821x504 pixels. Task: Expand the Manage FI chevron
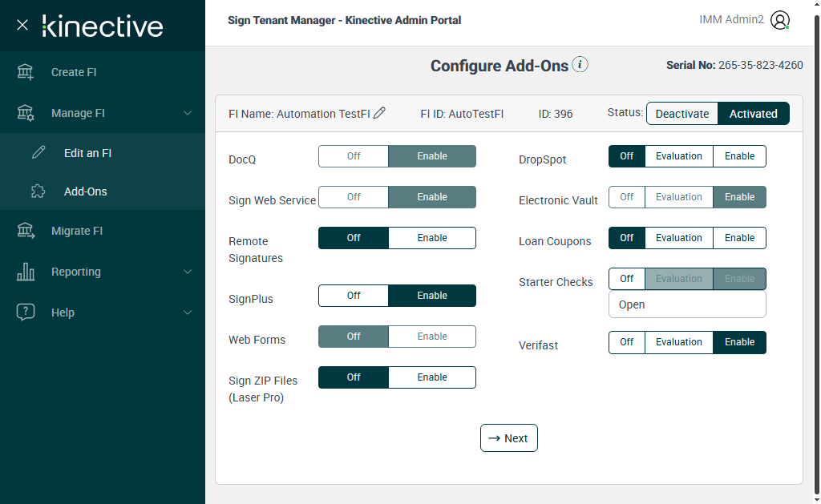tap(188, 113)
